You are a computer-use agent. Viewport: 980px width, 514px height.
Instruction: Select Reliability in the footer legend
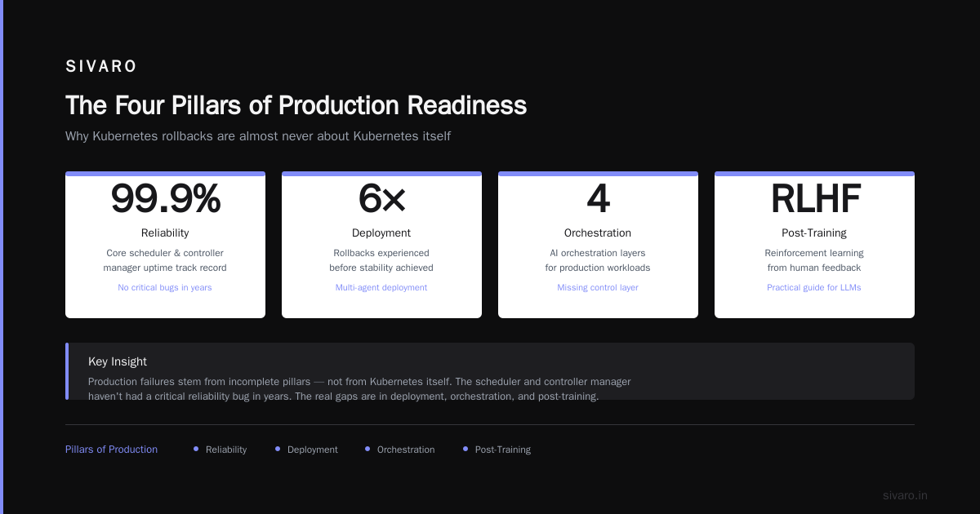click(226, 450)
